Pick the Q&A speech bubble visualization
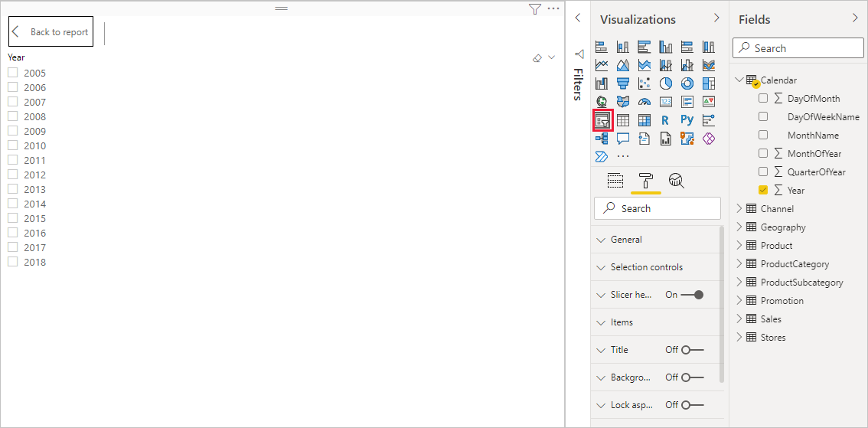868x428 pixels. [623, 139]
